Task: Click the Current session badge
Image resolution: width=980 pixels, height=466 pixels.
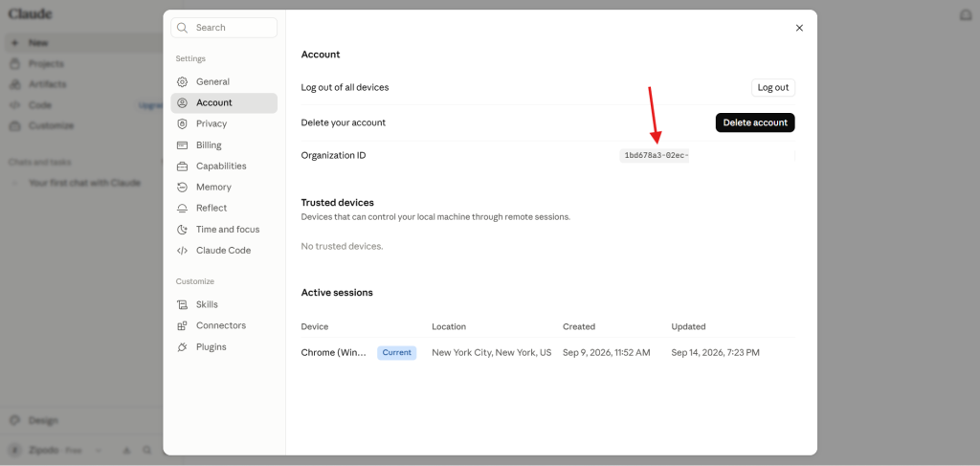Action: tap(397, 353)
